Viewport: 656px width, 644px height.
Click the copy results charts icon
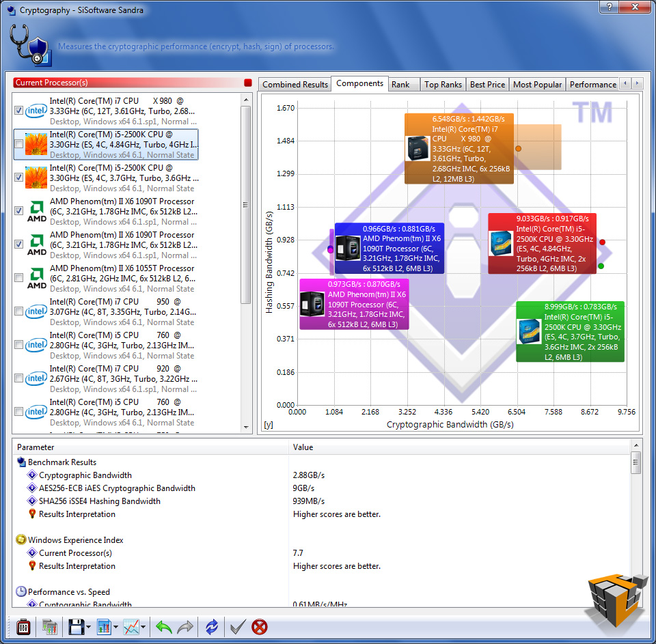coord(49,627)
